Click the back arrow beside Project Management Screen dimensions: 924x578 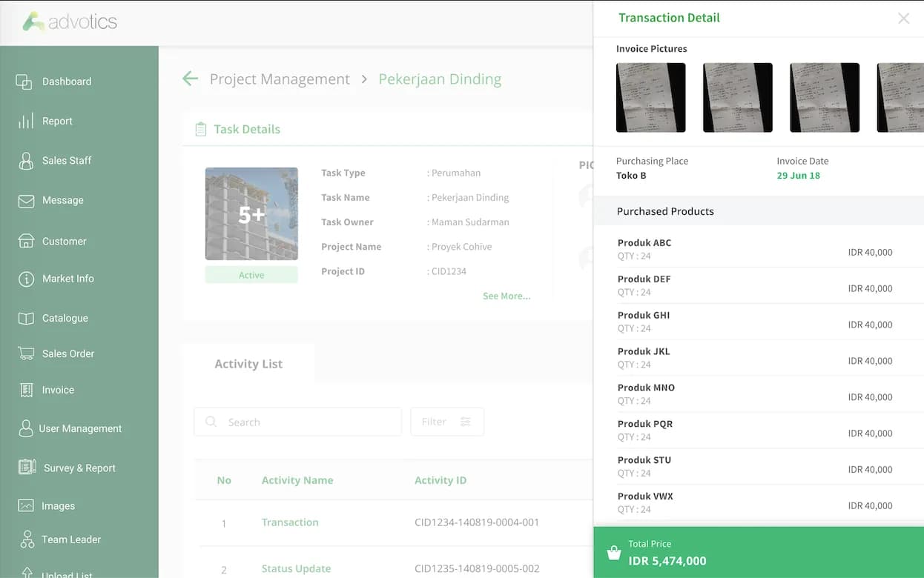tap(191, 79)
